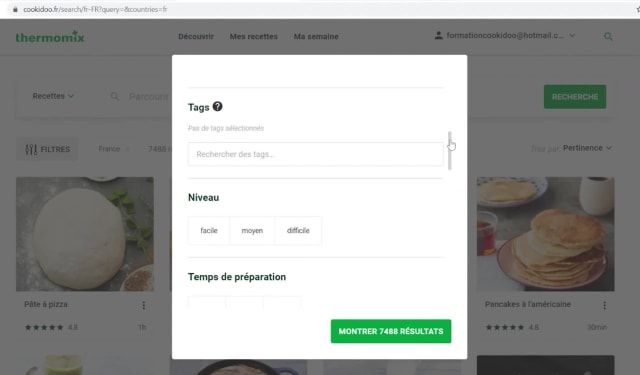Click the Thermomix logo

[x=50, y=37]
